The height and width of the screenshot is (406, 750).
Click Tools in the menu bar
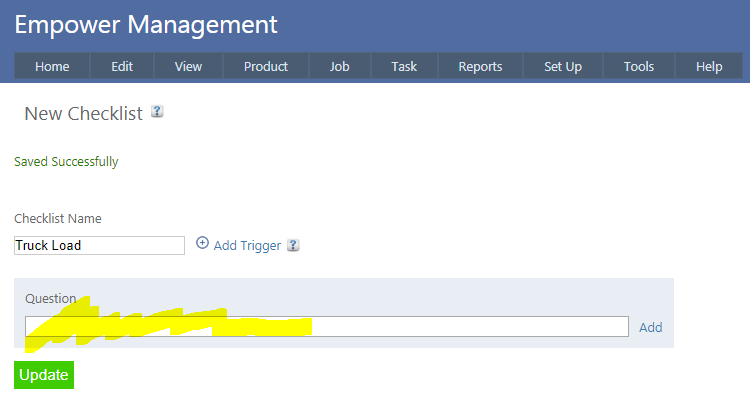[639, 66]
